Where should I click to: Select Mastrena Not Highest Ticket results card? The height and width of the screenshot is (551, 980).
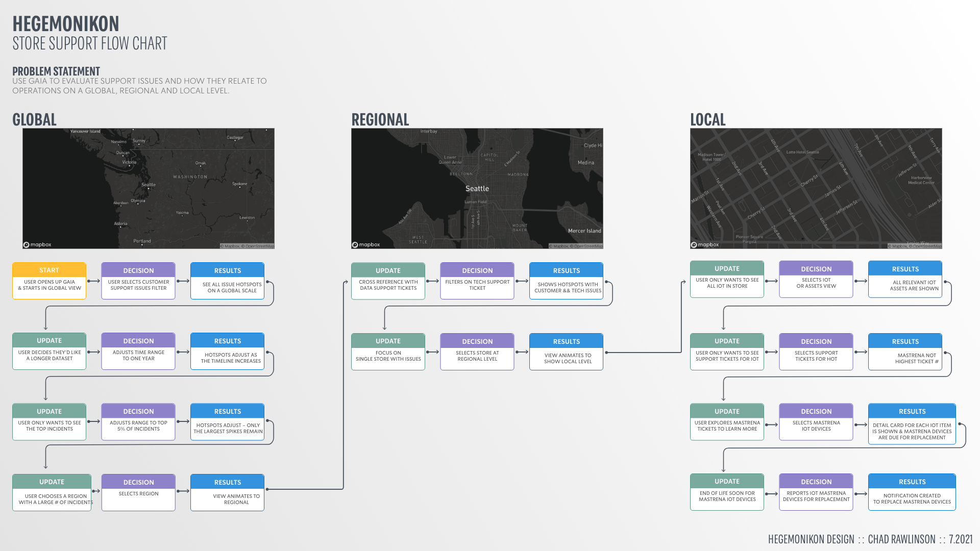pos(905,352)
